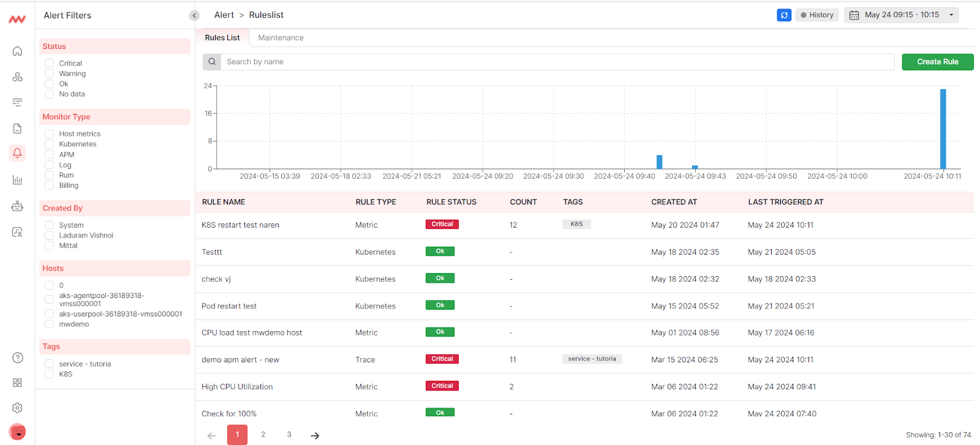This screenshot has width=980, height=445.
Task: Enable the Kubernetes monitor type filter
Action: (49, 144)
